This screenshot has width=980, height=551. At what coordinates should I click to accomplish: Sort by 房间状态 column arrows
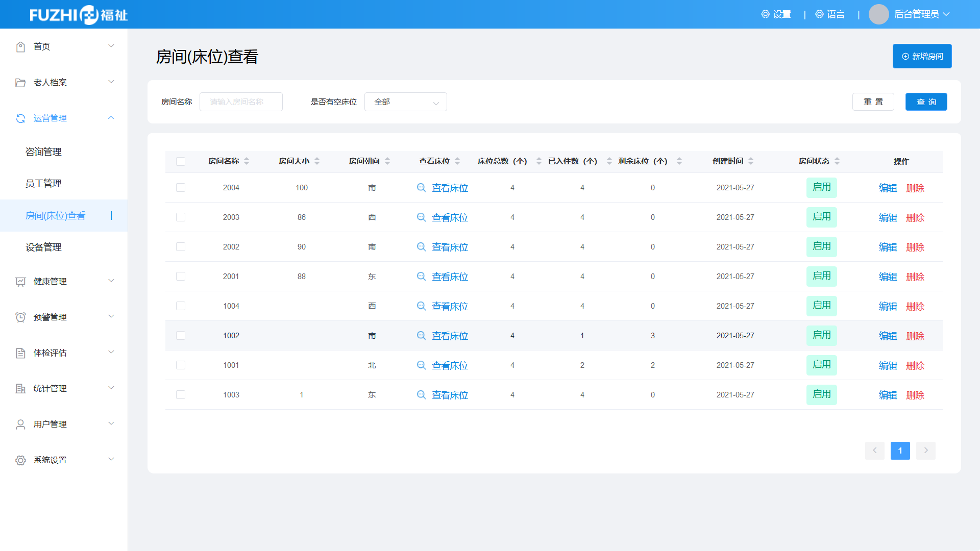(x=837, y=161)
